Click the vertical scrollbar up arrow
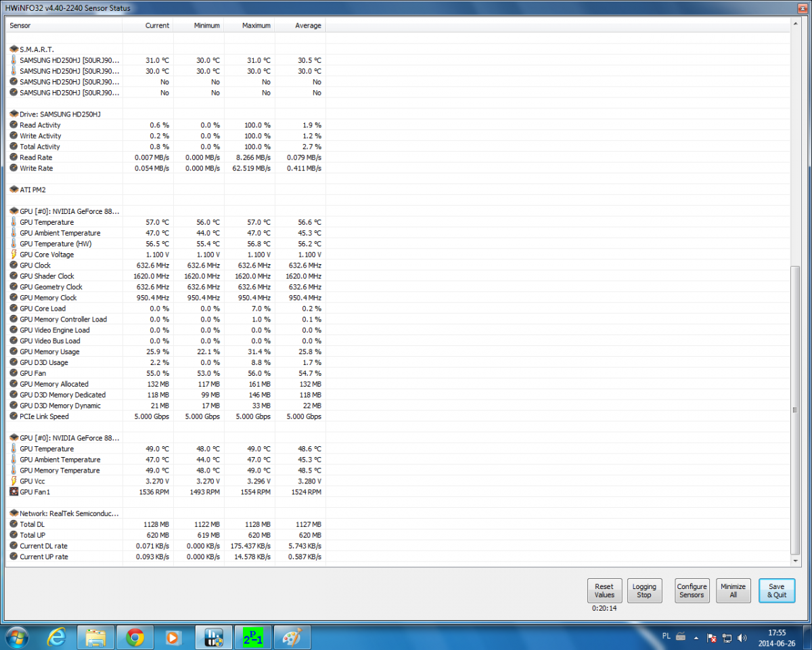Viewport: 812px width, 650px height. [x=796, y=24]
